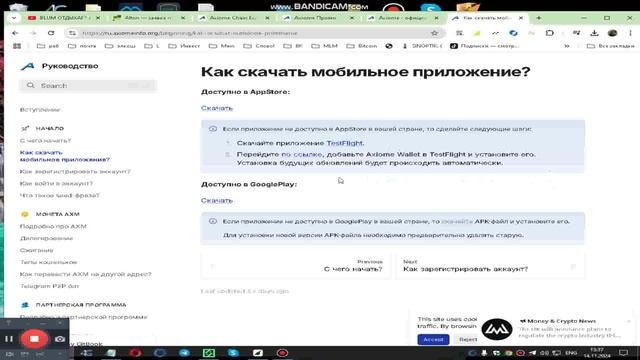Open the TestFlight link
The height and width of the screenshot is (360, 640).
(x=344, y=143)
